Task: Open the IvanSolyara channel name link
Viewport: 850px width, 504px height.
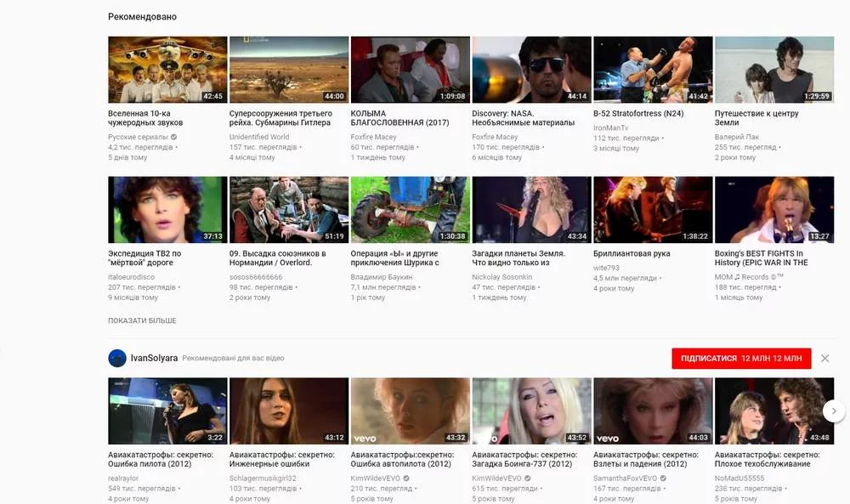Action: coord(154,358)
